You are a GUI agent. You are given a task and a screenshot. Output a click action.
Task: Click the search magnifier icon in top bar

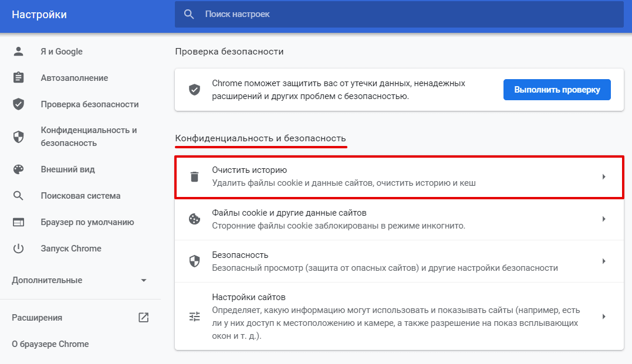[188, 14]
